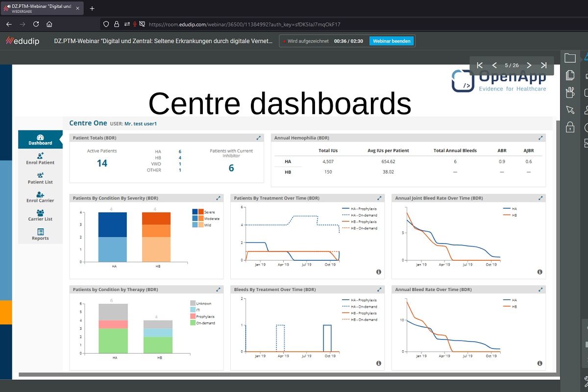Open Enrol Patient menu item
Viewport: 588px width, 392px height.
(40, 158)
